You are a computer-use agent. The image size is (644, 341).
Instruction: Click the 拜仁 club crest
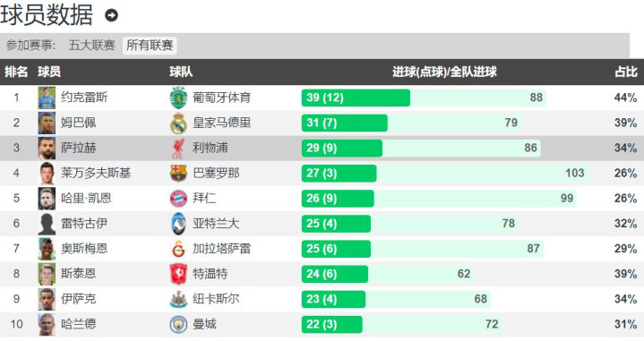pos(178,199)
